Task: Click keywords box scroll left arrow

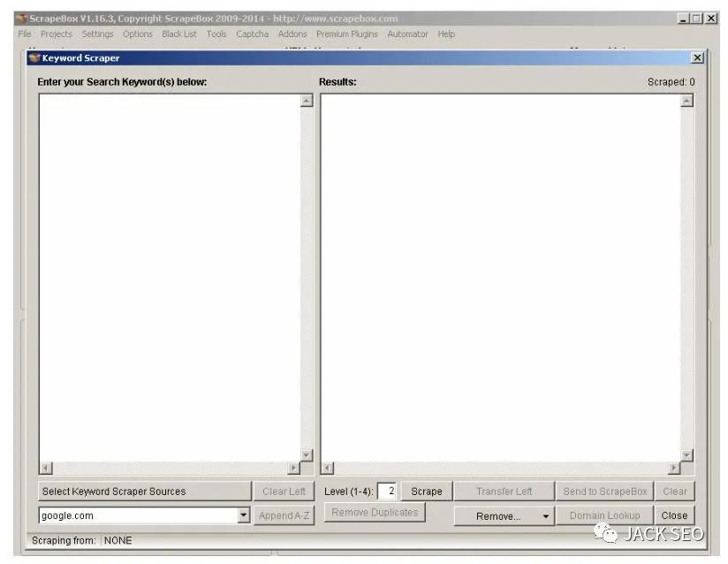Action: [x=46, y=468]
